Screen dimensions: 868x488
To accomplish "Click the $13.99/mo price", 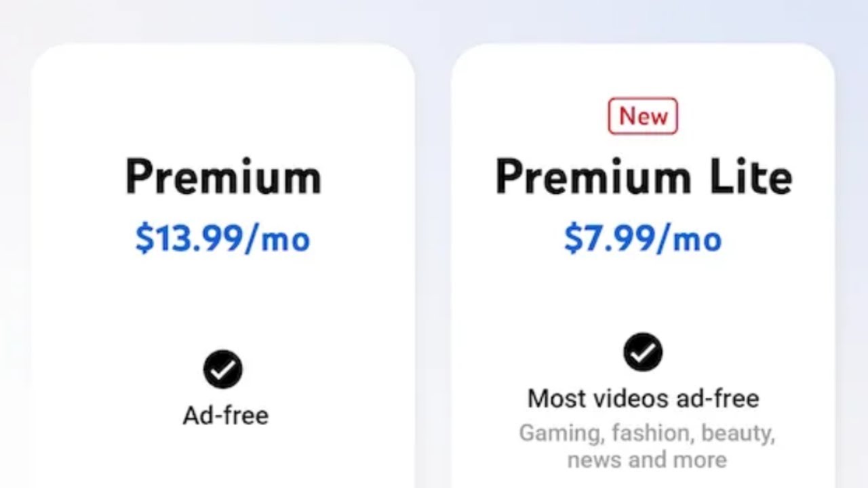I will (x=222, y=239).
